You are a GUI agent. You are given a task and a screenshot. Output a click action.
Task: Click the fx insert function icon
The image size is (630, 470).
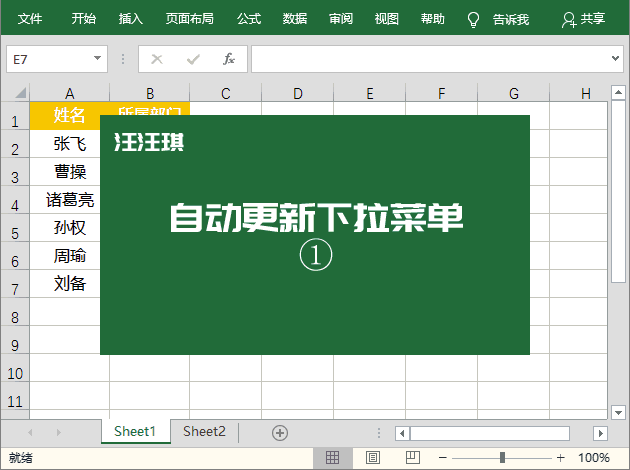[x=229, y=59]
